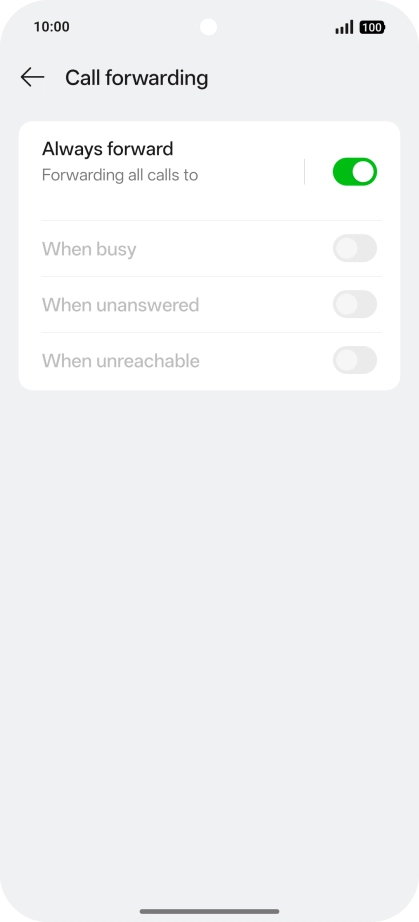Click the vertical divider beside Always forward switch
The image size is (419, 922).
(304, 172)
